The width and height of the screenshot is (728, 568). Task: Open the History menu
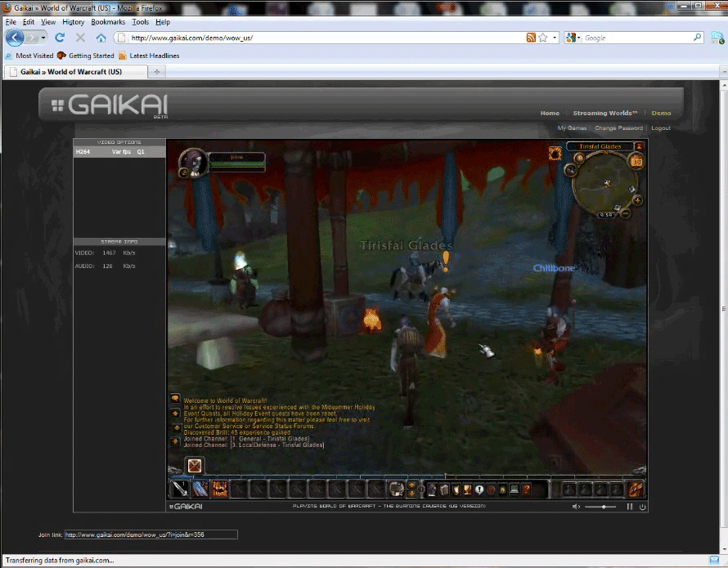[x=73, y=22]
